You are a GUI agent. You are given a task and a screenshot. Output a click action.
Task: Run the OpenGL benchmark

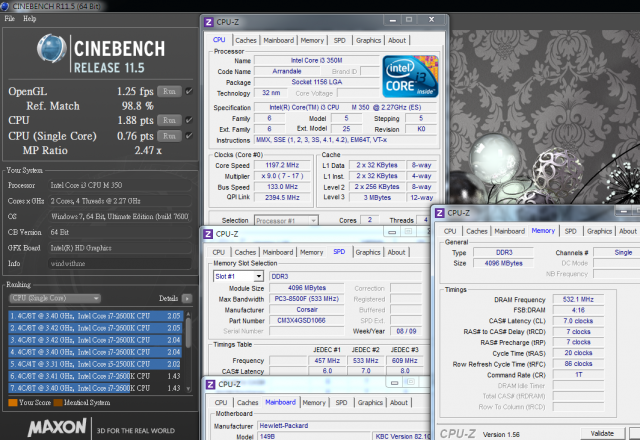169,91
